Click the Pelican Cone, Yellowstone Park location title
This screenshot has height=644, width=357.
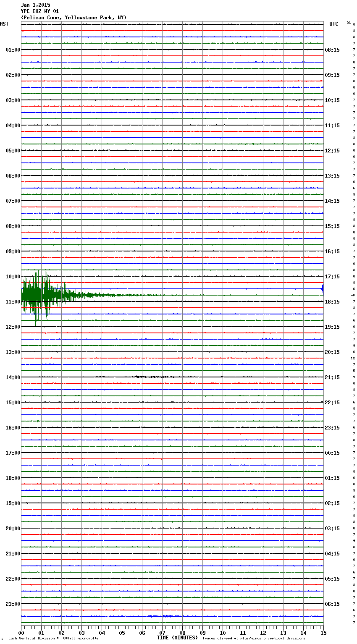coord(73,18)
